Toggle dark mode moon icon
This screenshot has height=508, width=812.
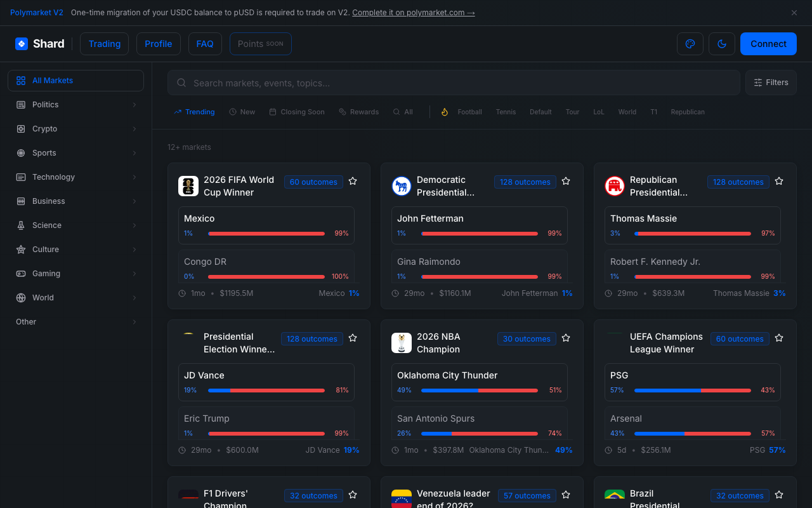[722, 44]
